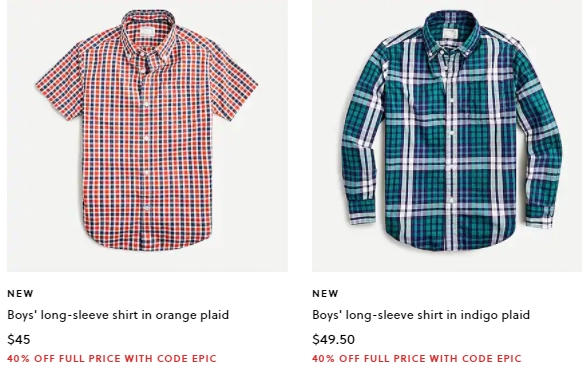
Task: Click the word EPIC under the $49.50 price
Action: (509, 359)
